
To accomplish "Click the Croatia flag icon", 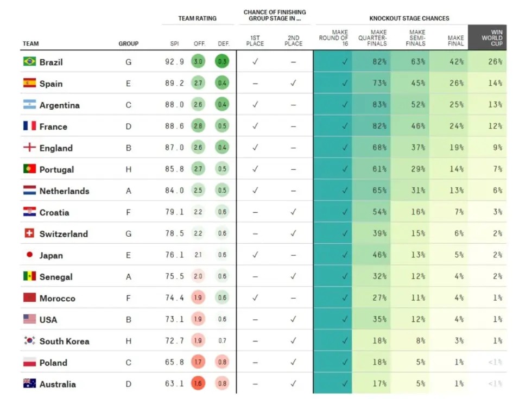I will click(29, 212).
